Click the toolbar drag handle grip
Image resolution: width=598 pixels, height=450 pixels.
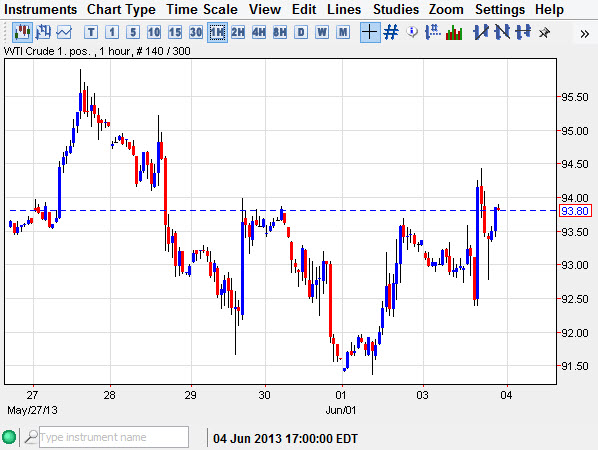(x=5, y=32)
